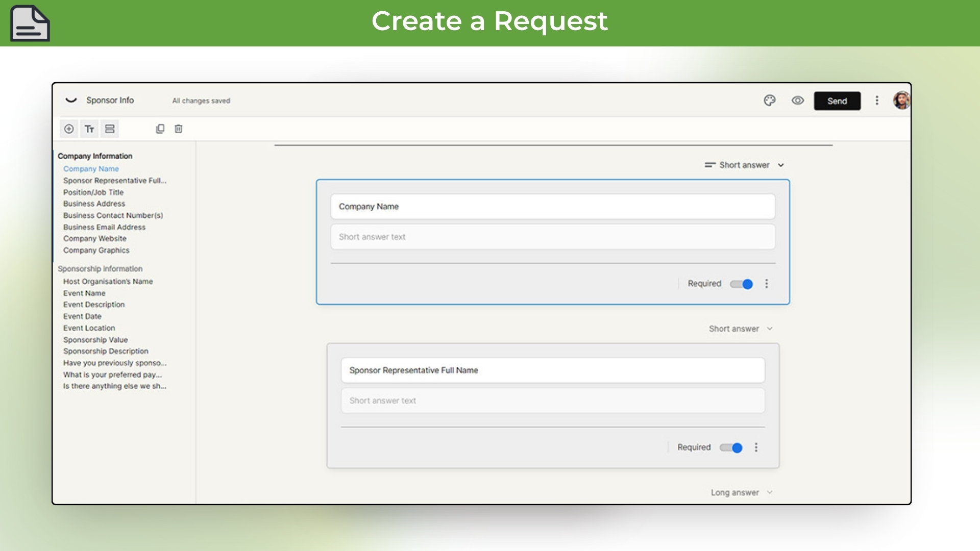Click the add section icon

coord(109,129)
